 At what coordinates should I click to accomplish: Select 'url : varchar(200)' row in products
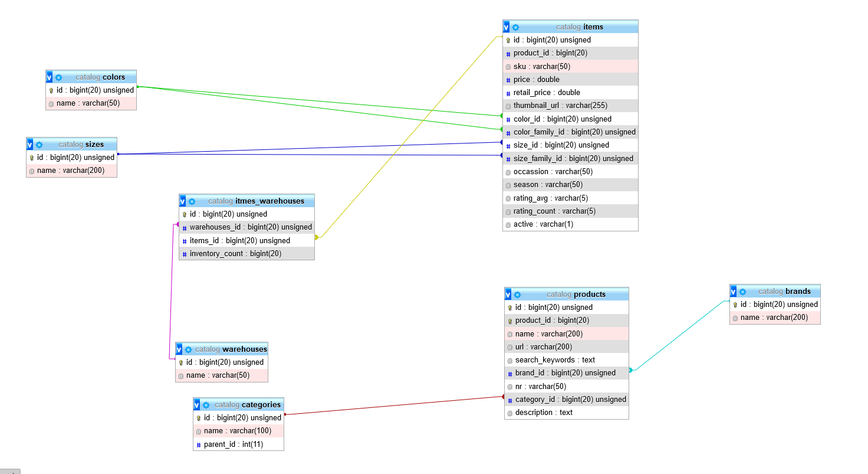(567, 347)
